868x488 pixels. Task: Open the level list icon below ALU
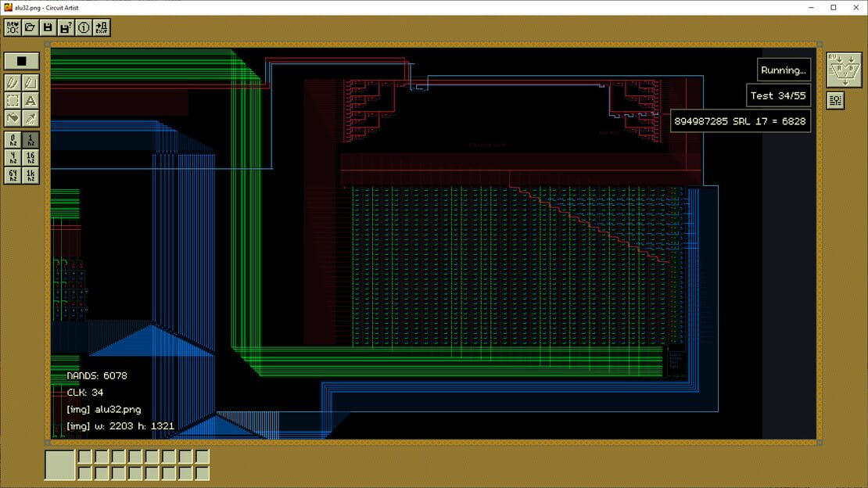point(835,100)
